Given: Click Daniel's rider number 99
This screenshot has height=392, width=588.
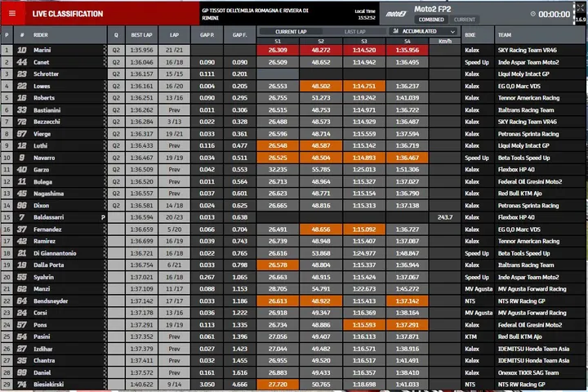Looking at the screenshot, I should (x=22, y=372).
